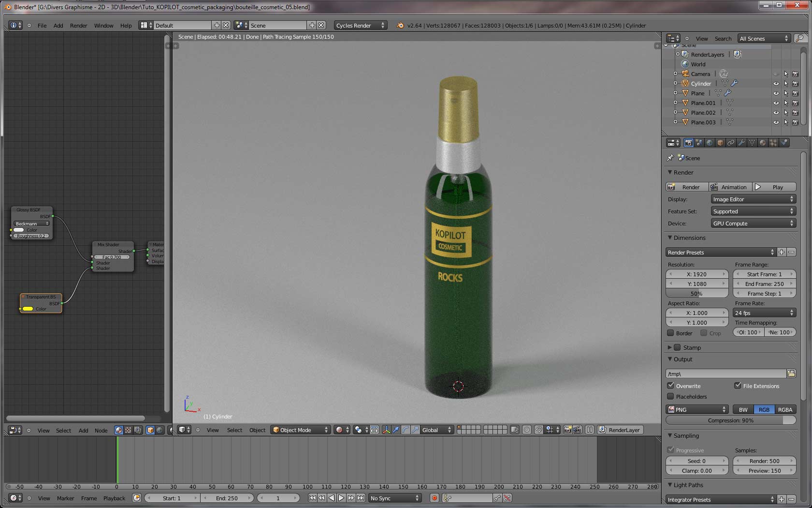812x508 pixels.
Task: Enable the Border checkbox
Action: click(x=670, y=333)
